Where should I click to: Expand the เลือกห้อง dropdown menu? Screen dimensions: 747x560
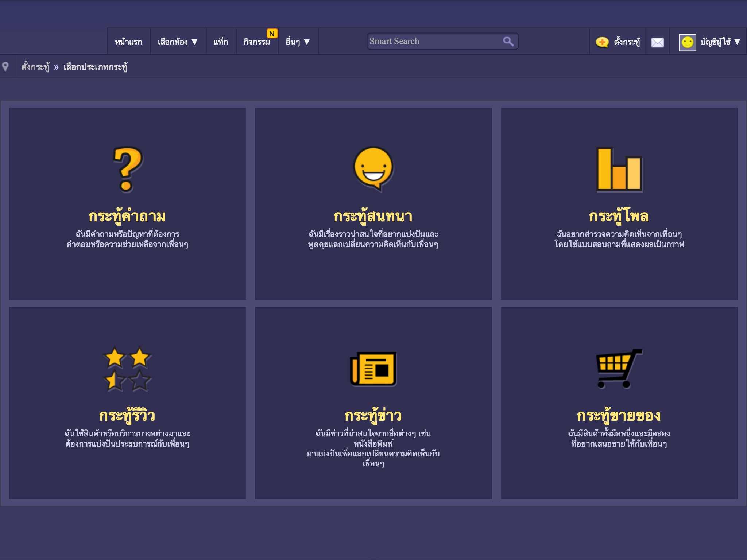click(178, 42)
